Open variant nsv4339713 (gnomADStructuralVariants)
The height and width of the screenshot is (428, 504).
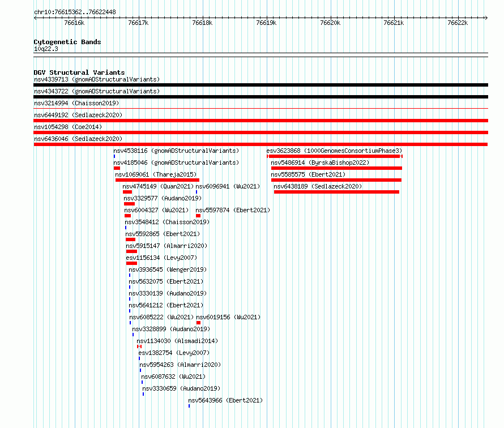(x=97, y=79)
